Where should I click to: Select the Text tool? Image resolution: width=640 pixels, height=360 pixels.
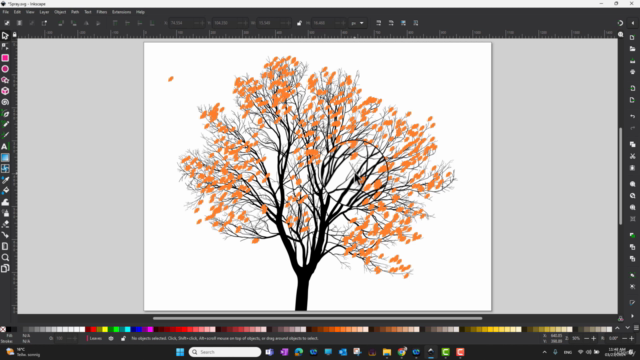coord(5,146)
